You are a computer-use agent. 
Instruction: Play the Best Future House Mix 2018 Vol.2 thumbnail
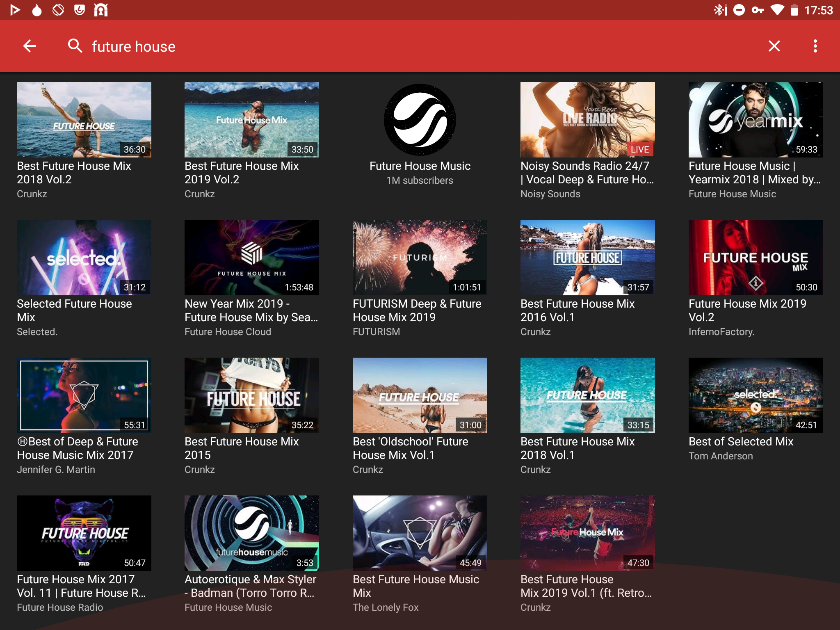[84, 120]
